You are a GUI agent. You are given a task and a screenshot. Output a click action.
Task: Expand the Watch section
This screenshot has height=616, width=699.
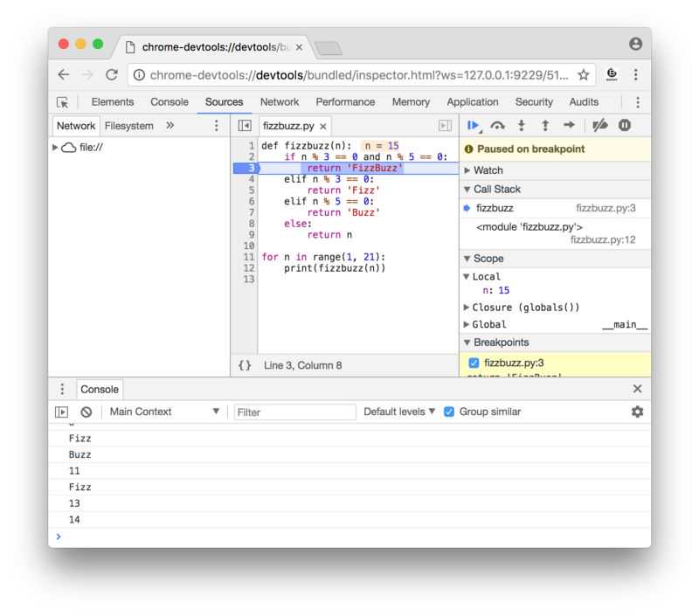point(467,170)
